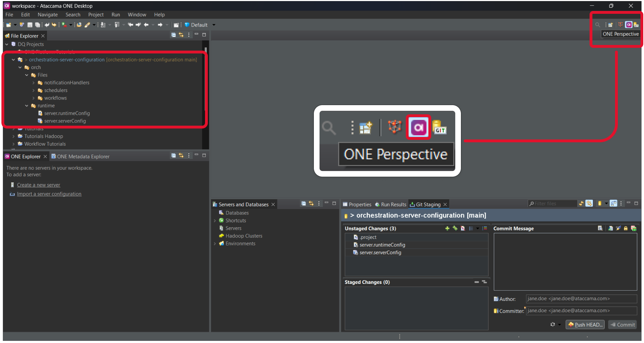Click the Run icon in main toolbar
Viewport: 644px width, 343px height.
[x=64, y=25]
